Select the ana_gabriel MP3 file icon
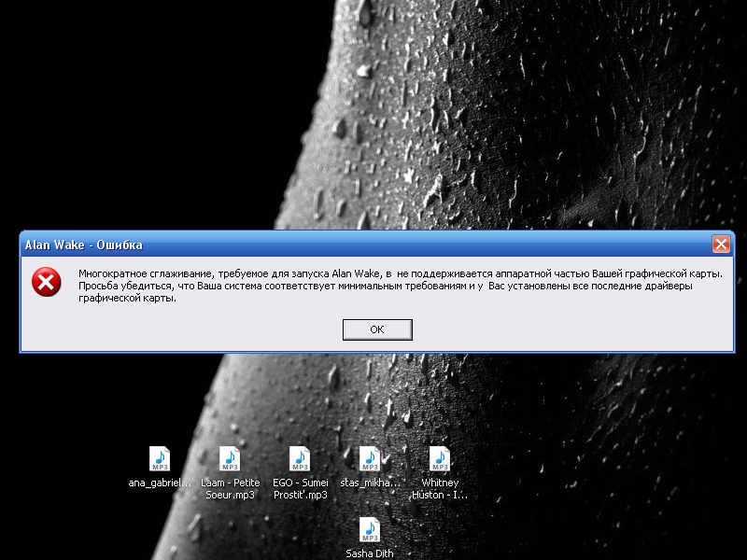The image size is (747, 560). point(160,458)
